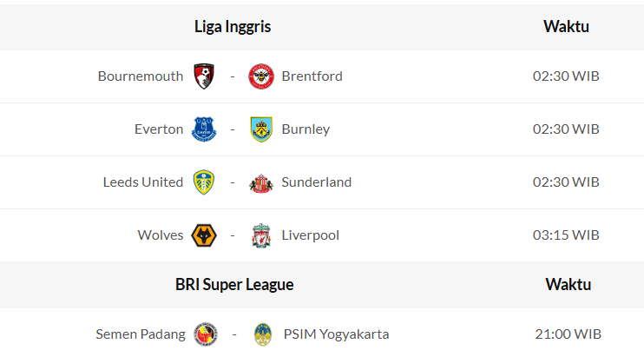
Task: Click the Brentford team name
Action: tap(312, 76)
